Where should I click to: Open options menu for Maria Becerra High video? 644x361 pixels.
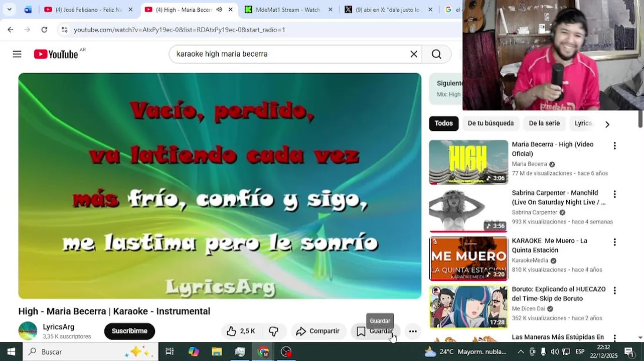[614, 146]
